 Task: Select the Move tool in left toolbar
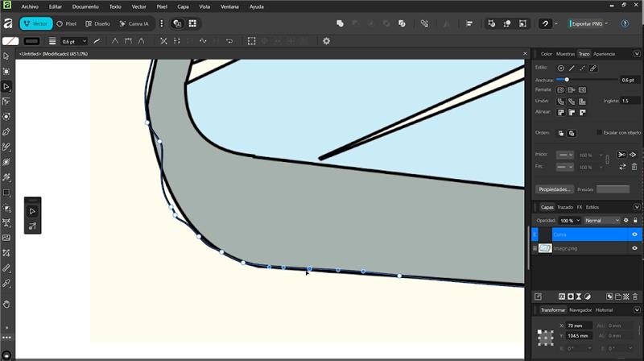click(x=6, y=56)
